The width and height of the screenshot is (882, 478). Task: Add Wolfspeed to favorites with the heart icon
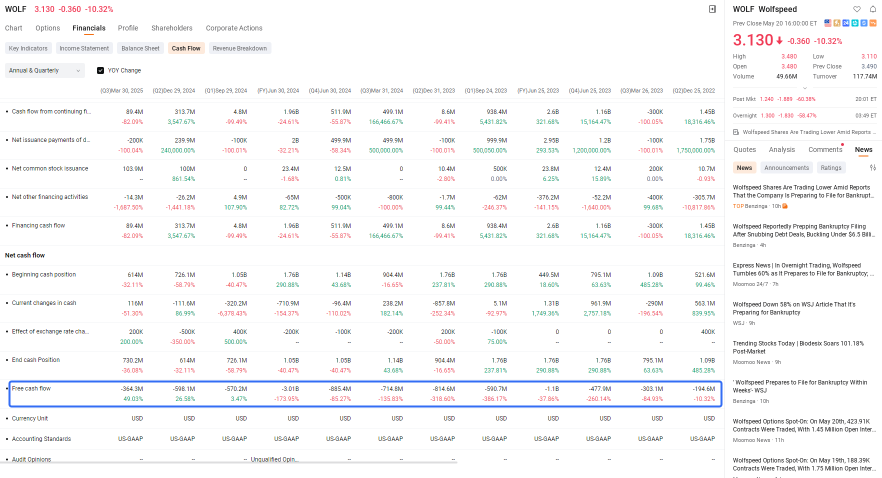(x=857, y=9)
